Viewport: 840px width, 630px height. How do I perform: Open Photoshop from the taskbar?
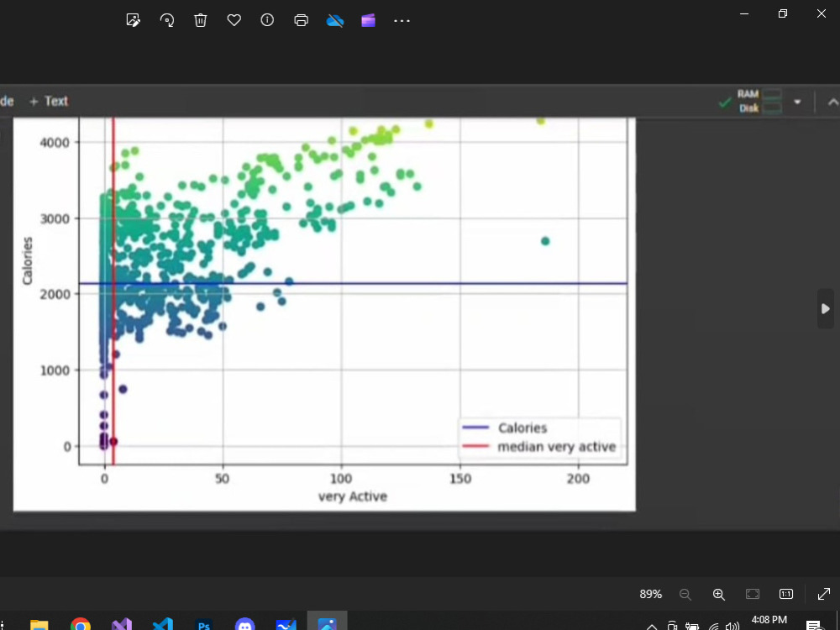tap(203, 623)
